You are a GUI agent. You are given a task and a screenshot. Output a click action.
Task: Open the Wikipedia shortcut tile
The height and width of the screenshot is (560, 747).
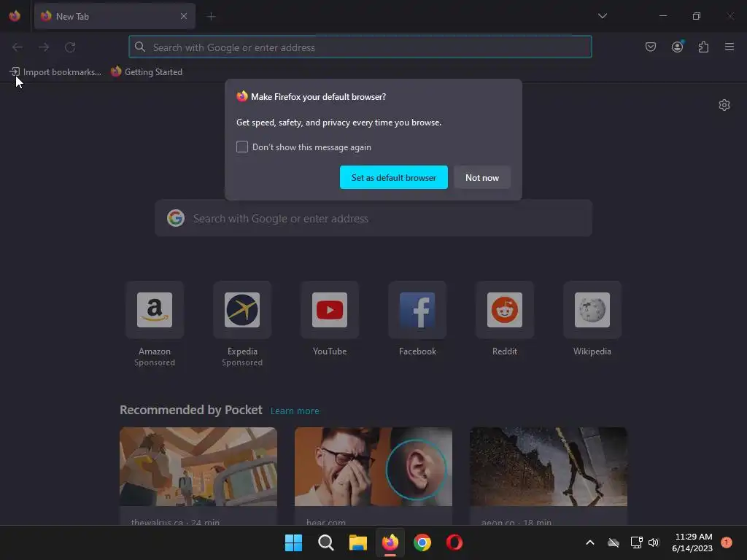[592, 309]
